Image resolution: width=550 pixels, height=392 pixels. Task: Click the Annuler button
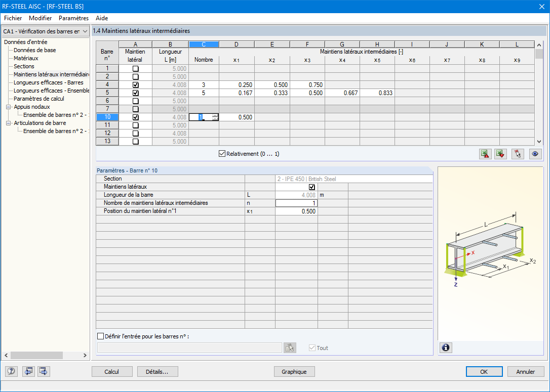[x=526, y=372]
